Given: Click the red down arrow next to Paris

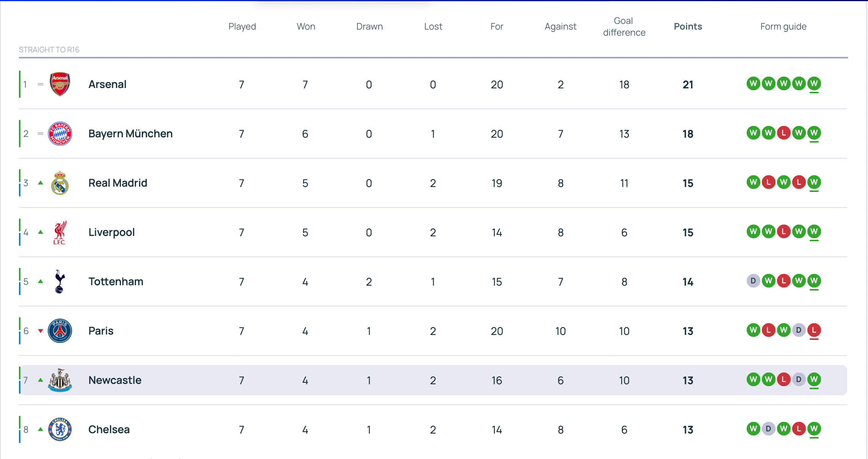Looking at the screenshot, I should pos(41,330).
